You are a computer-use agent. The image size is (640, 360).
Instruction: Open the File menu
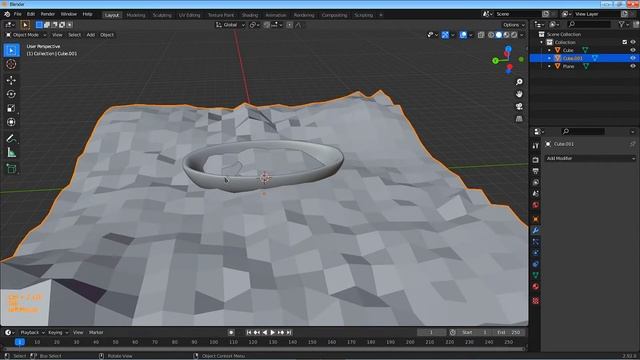(x=18, y=14)
